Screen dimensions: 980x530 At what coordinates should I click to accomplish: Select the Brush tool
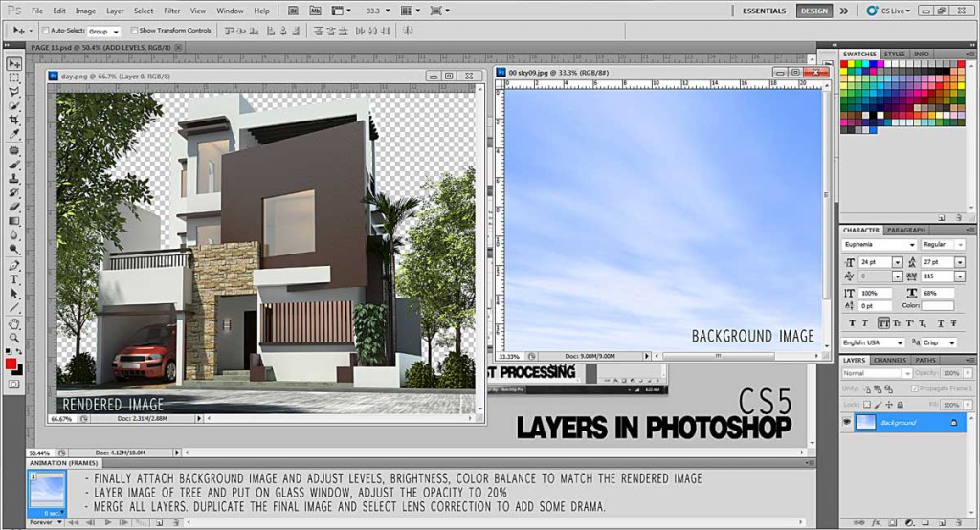13,165
